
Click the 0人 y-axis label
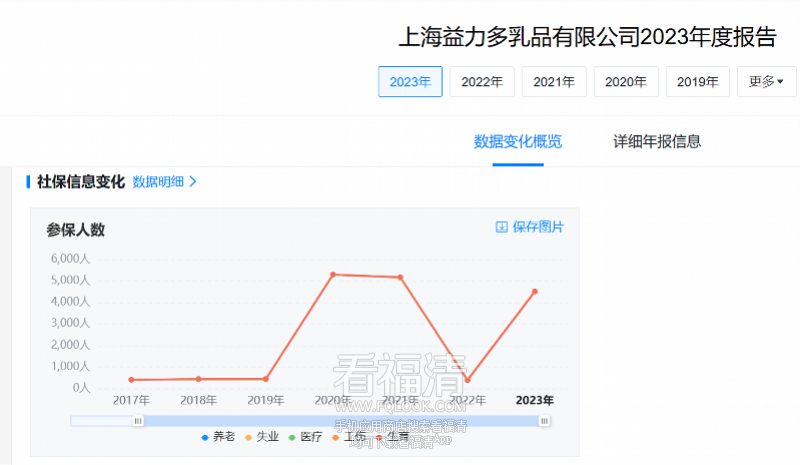tap(81, 387)
